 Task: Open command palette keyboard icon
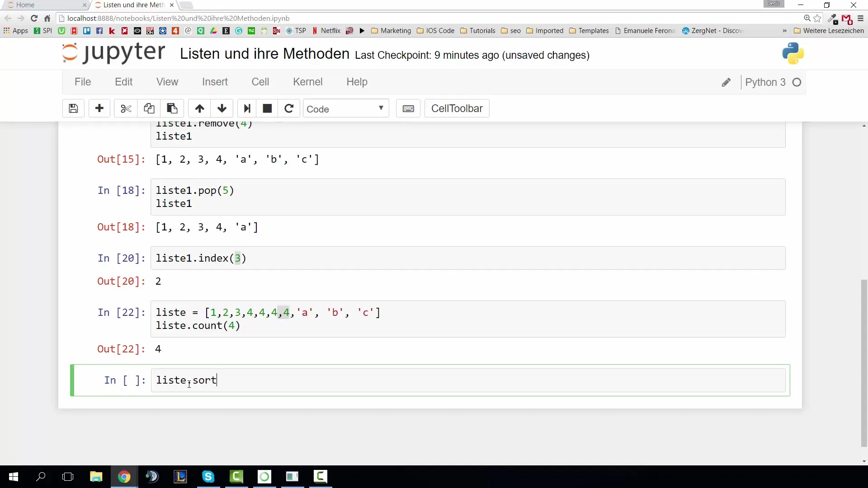[x=408, y=108]
